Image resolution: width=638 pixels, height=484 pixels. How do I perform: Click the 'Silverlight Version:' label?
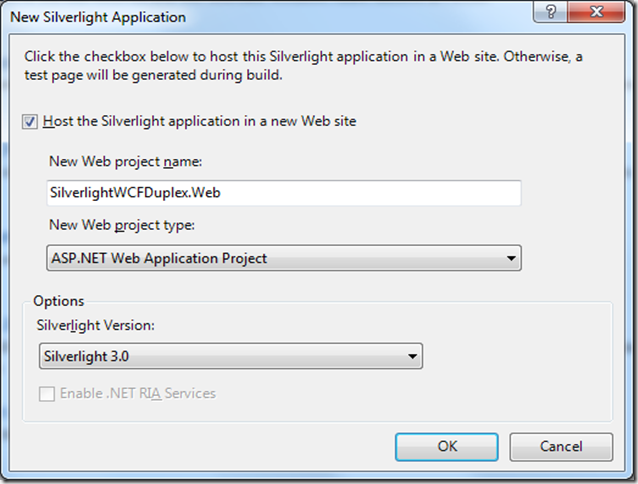(x=100, y=324)
